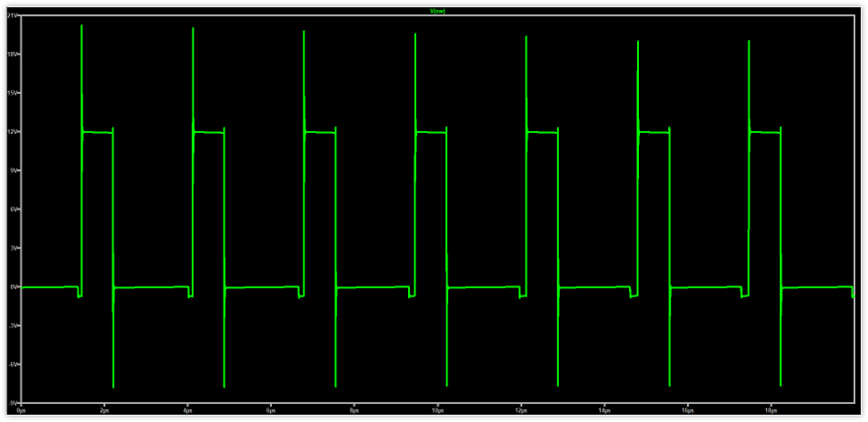Click the -6V vertical axis label
The image size is (868, 422).
12,365
